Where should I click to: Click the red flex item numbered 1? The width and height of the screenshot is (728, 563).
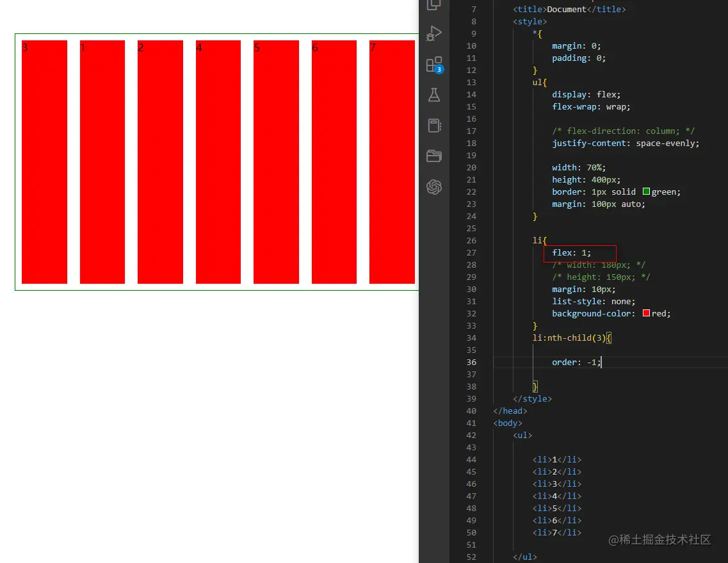click(x=102, y=161)
